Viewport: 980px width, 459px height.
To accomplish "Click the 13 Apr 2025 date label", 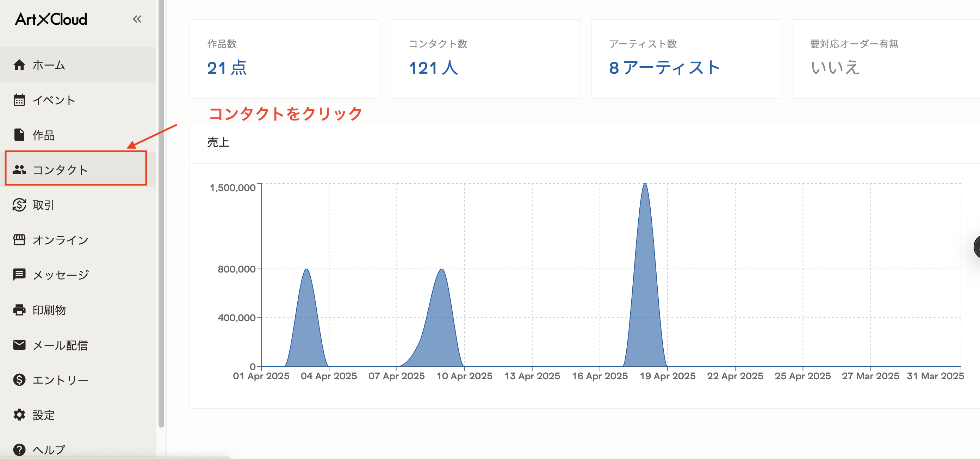I will coord(532,376).
